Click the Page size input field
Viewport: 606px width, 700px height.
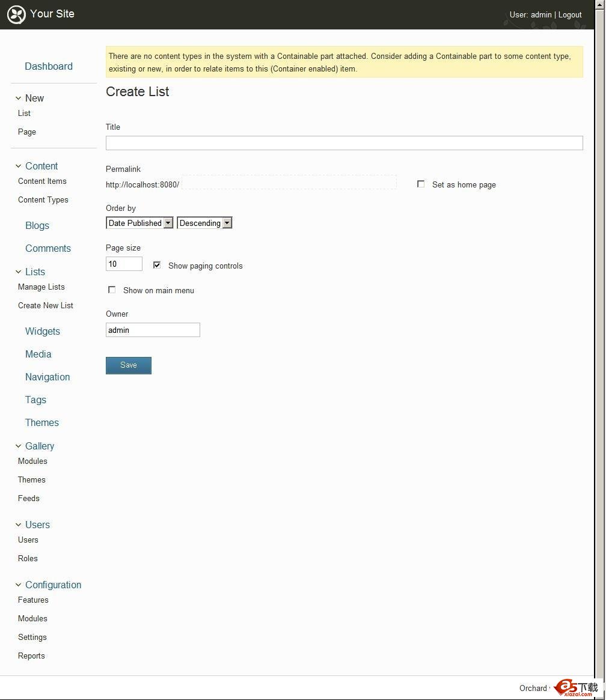(x=124, y=264)
